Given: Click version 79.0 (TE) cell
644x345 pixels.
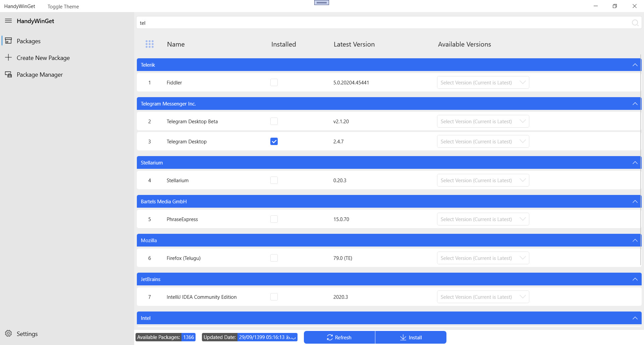Looking at the screenshot, I should [x=343, y=258].
